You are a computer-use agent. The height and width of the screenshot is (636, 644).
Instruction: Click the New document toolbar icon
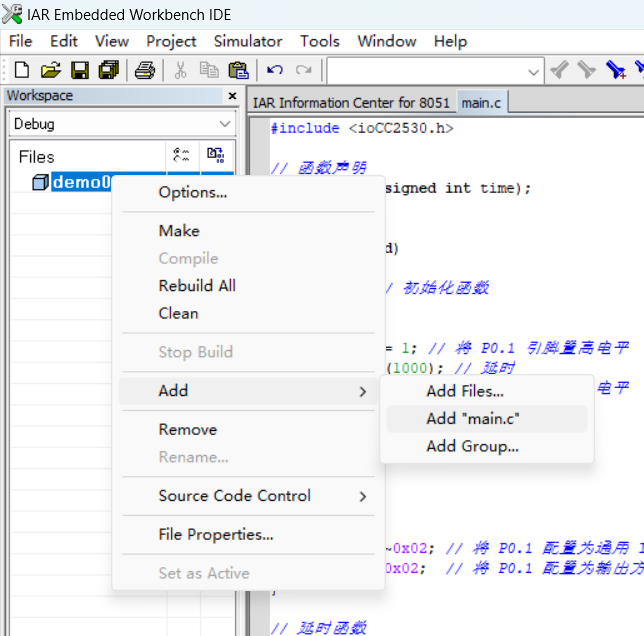pyautogui.click(x=21, y=70)
